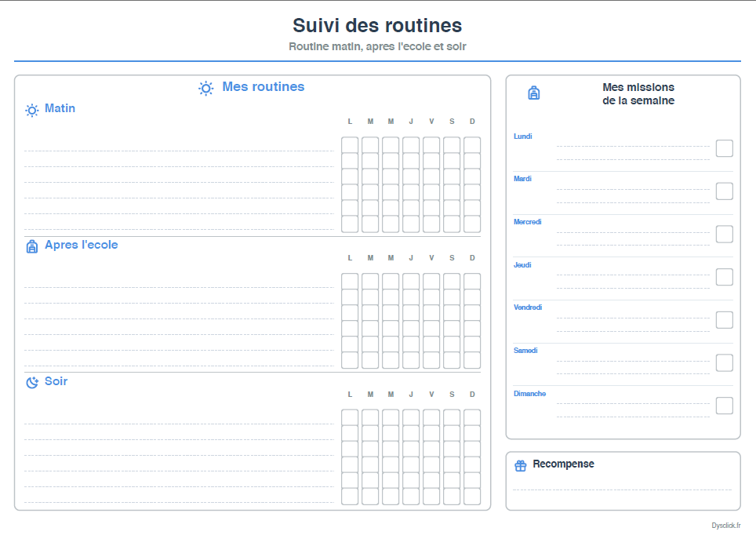
Task: Click the backpack icon in Mes missions panel
Action: 534,93
